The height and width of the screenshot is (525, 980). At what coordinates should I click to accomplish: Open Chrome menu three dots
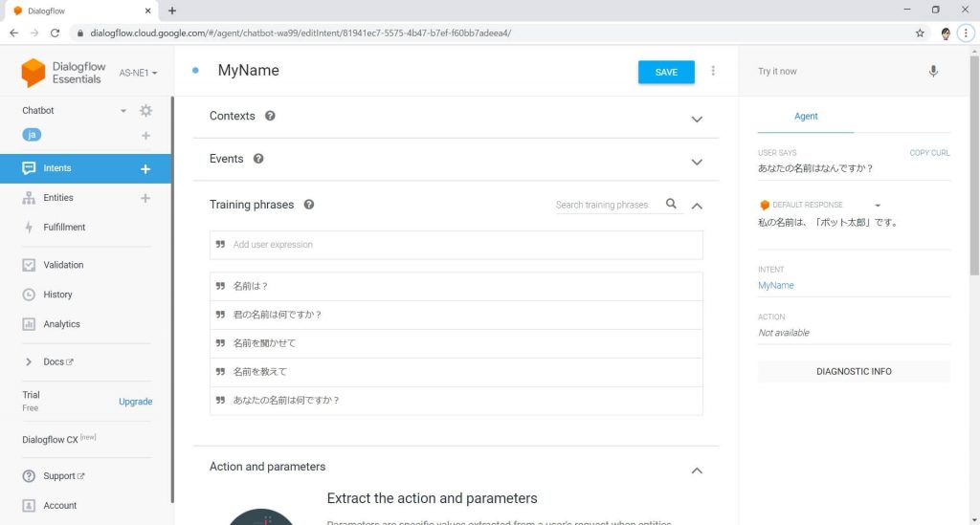pos(966,33)
